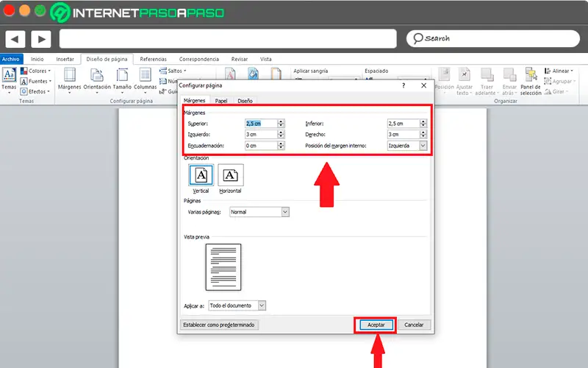Switch to the Diseño dialog tab
The width and height of the screenshot is (588, 368).
click(245, 101)
